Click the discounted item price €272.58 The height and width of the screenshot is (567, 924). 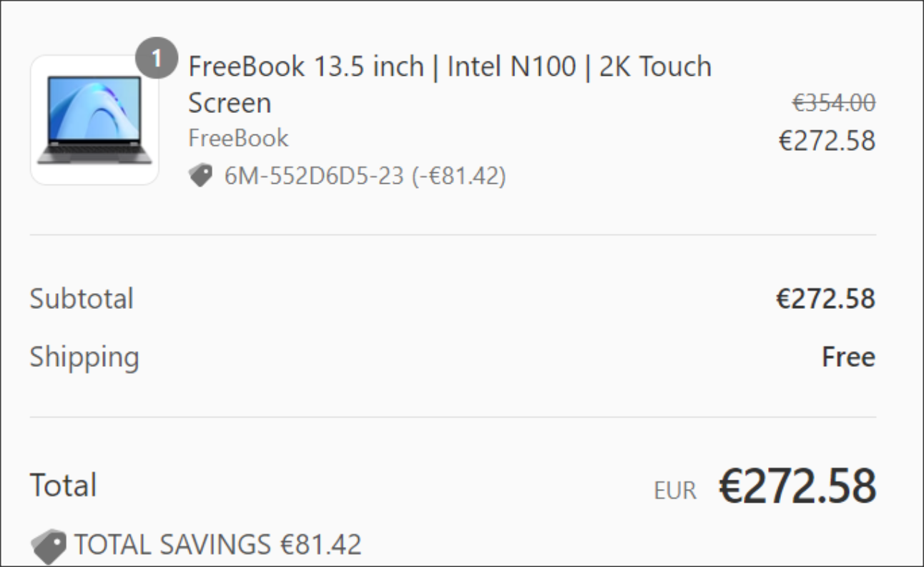point(827,142)
